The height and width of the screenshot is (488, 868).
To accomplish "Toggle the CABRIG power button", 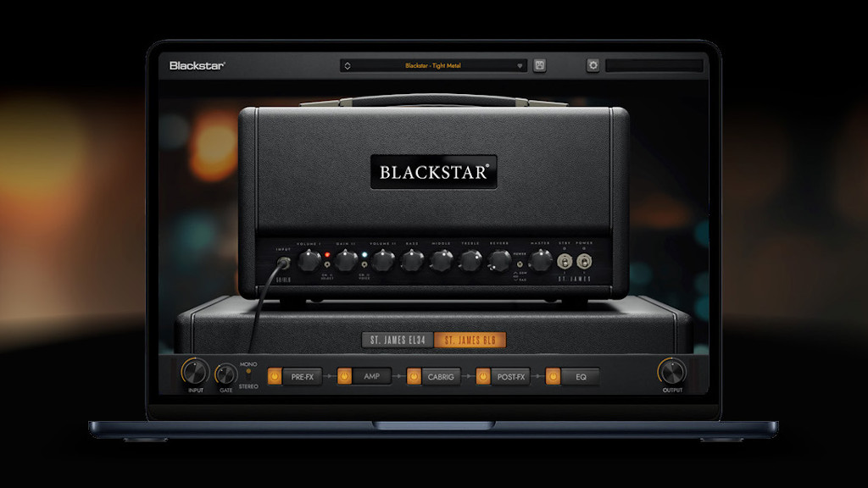I will click(x=414, y=377).
